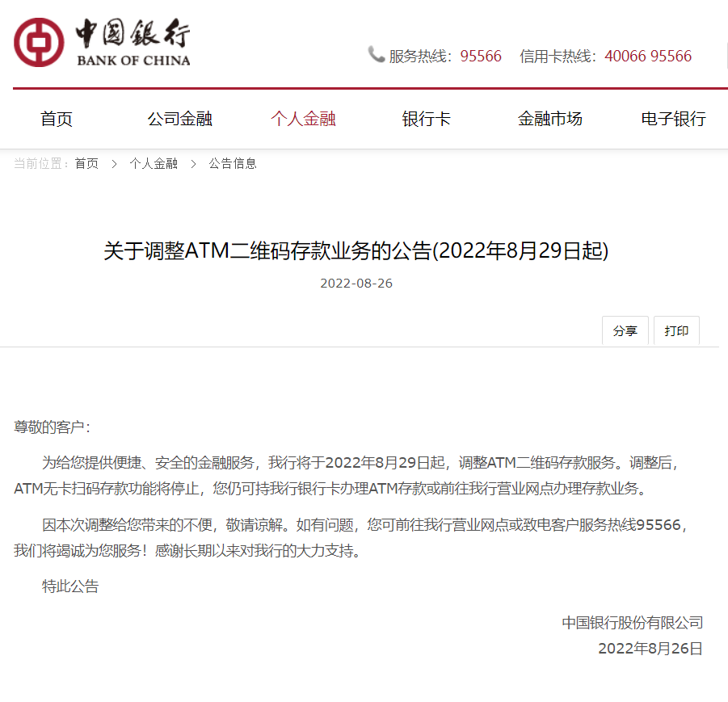Click the service hotline number 95566
The height and width of the screenshot is (702, 728).
pos(481,57)
